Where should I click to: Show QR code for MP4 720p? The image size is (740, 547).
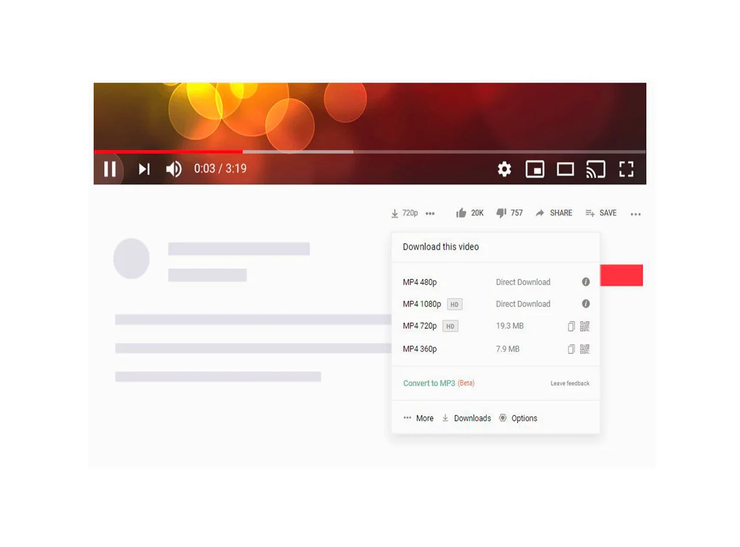pos(585,326)
